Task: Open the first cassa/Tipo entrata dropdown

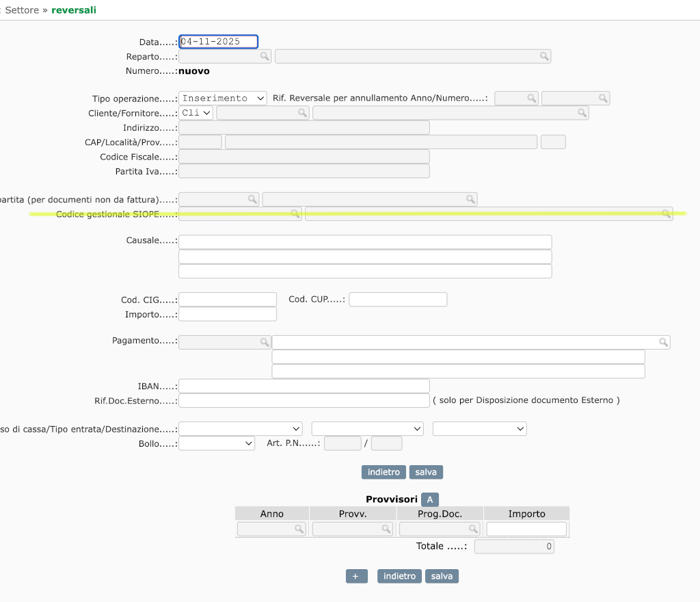Action: 240,429
